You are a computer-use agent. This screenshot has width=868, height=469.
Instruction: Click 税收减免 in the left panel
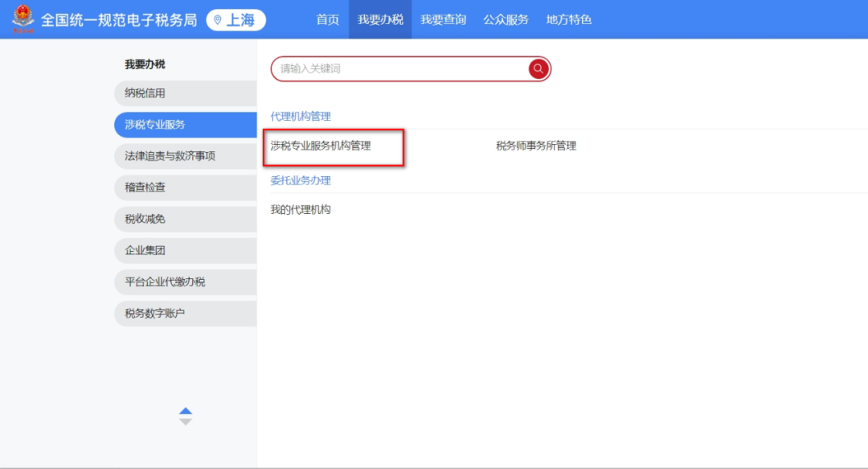(x=185, y=219)
